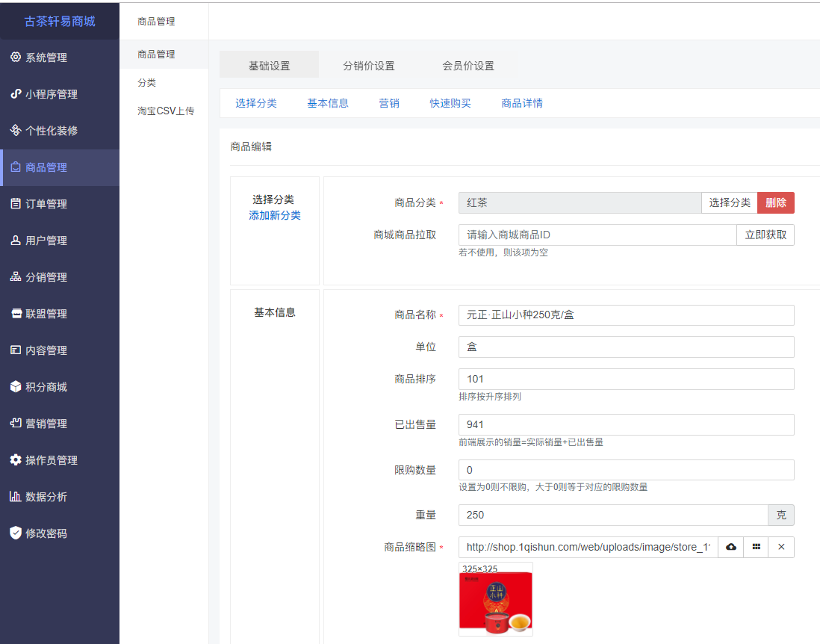Screen dimensions: 820x644
Task: Click the 商品排序 field showing 101
Action: point(627,379)
